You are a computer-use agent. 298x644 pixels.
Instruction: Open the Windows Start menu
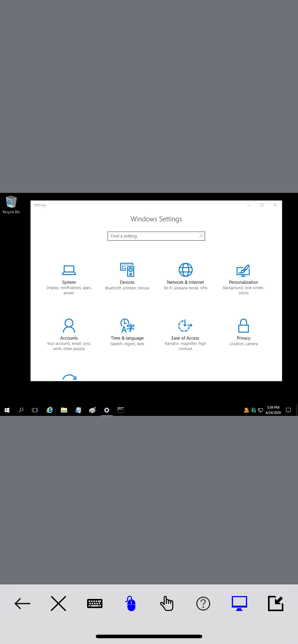point(7,410)
